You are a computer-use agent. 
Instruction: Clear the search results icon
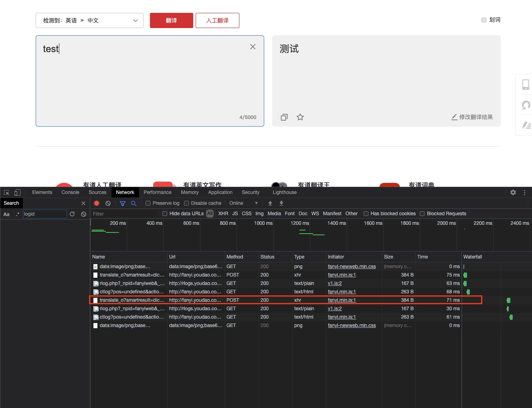click(83, 214)
